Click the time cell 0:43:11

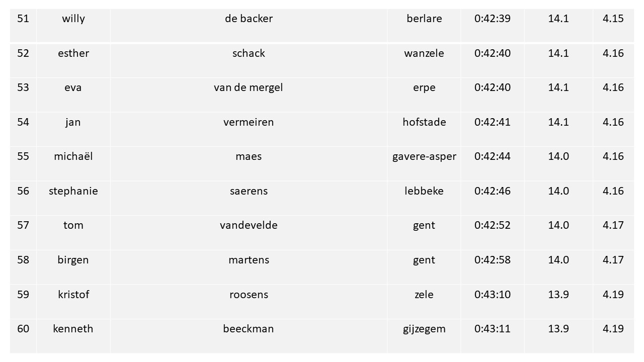[x=493, y=336]
